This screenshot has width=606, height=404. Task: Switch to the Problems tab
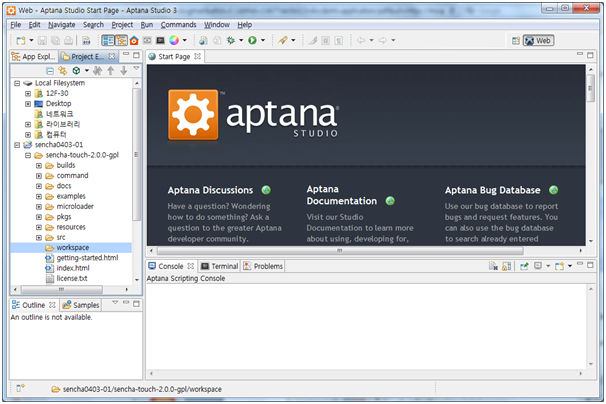263,266
